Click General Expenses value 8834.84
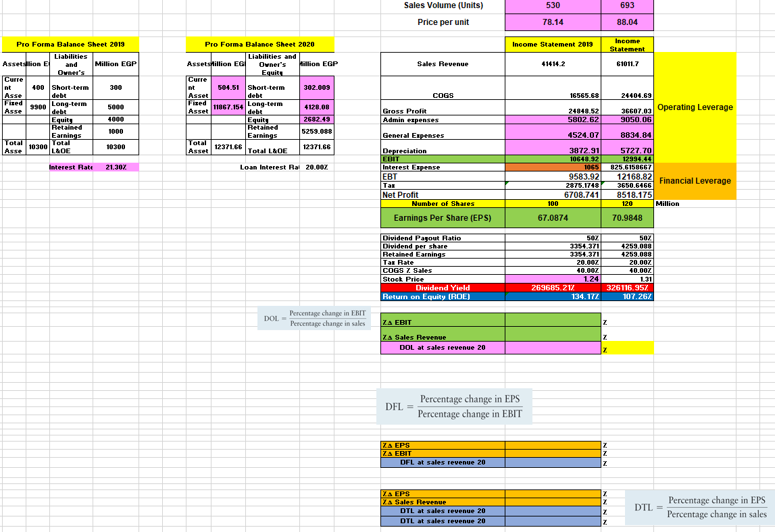 click(x=627, y=132)
